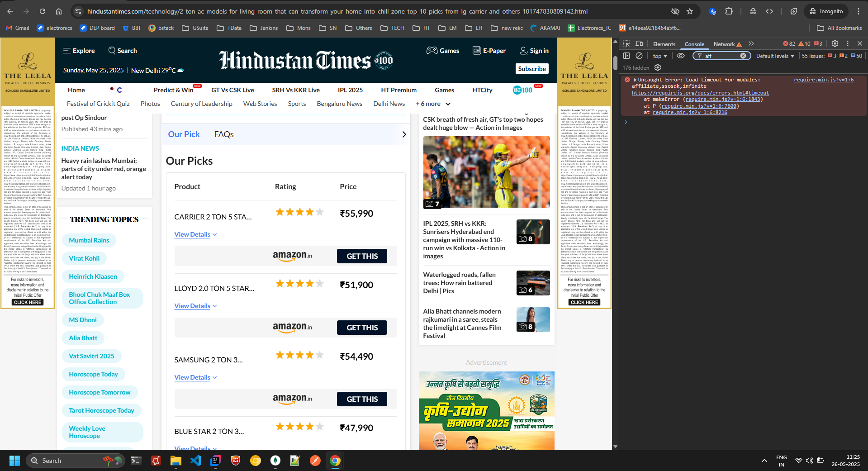The width and height of the screenshot is (868, 471).
Task: Expand the '+ 6 more' navigation dropdown
Action: (x=433, y=104)
